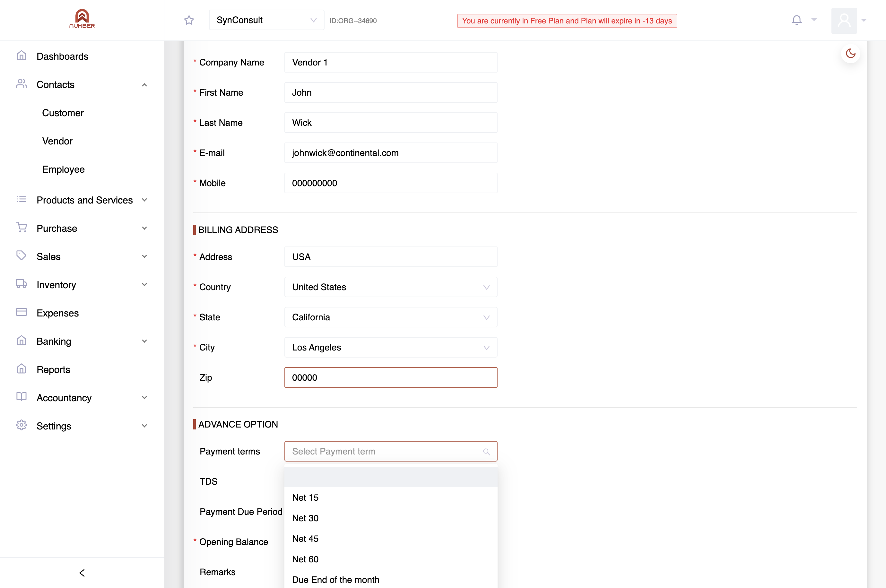Click the Dashboards home icon
886x588 pixels.
22,56
